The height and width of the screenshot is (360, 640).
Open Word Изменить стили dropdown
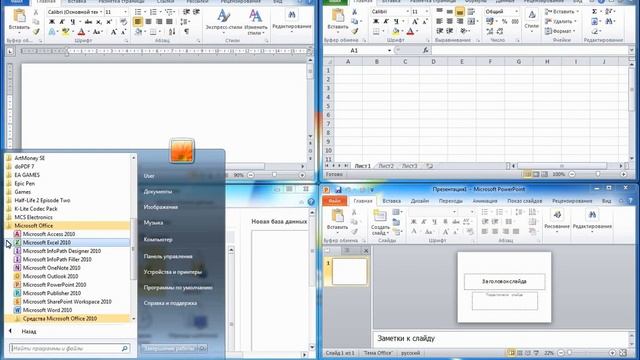[256, 21]
